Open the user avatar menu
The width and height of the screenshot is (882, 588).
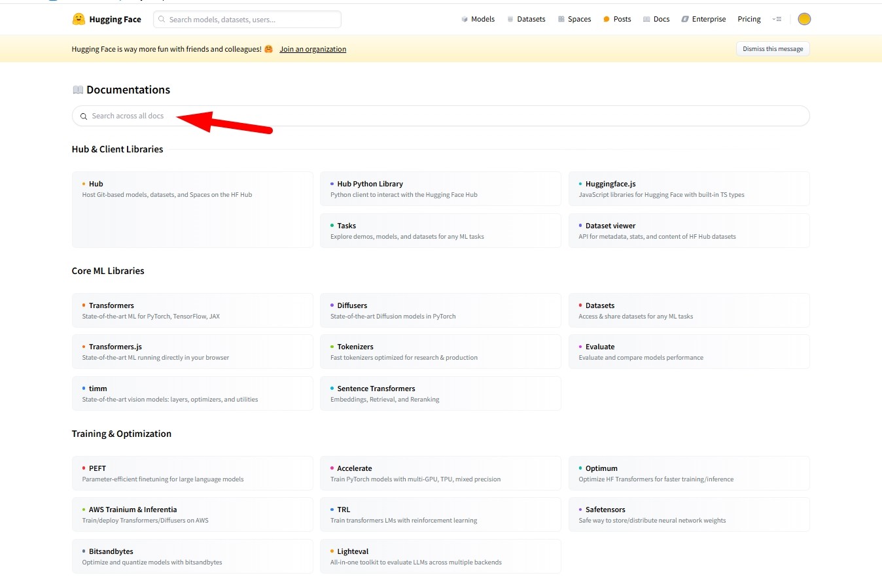click(804, 19)
